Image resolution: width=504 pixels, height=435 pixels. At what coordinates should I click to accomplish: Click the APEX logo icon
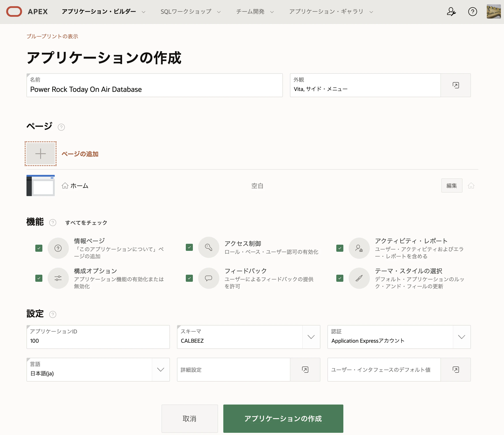pyautogui.click(x=14, y=11)
